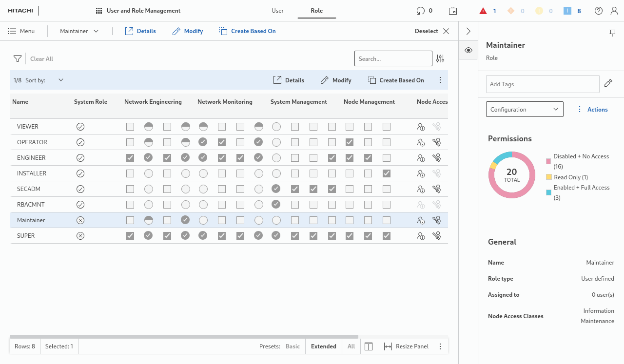
Task: Open the app grid launcher icon
Action: click(99, 11)
